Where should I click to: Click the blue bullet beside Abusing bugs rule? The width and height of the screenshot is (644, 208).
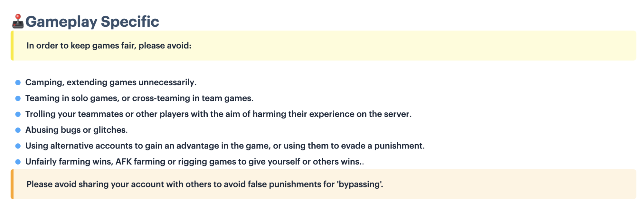tap(18, 130)
